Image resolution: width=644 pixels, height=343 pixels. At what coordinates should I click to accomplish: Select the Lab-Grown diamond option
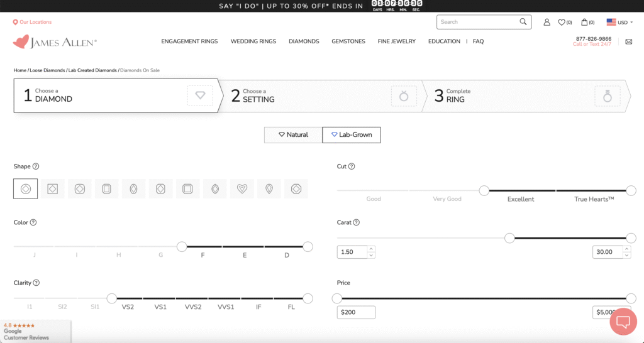pyautogui.click(x=351, y=134)
